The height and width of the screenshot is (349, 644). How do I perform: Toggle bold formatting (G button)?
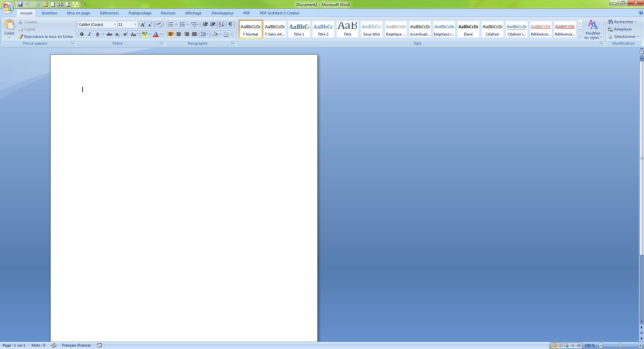[82, 34]
